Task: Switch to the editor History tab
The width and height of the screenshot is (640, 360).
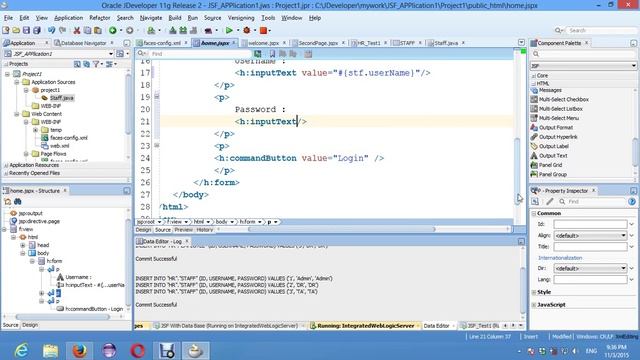Action: pyautogui.click(x=205, y=230)
